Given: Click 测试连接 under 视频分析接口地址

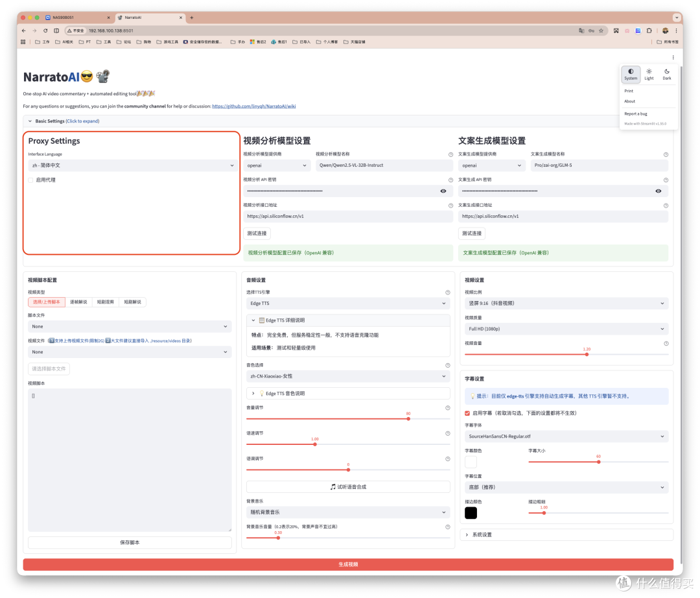Looking at the screenshot, I should pyautogui.click(x=257, y=233).
